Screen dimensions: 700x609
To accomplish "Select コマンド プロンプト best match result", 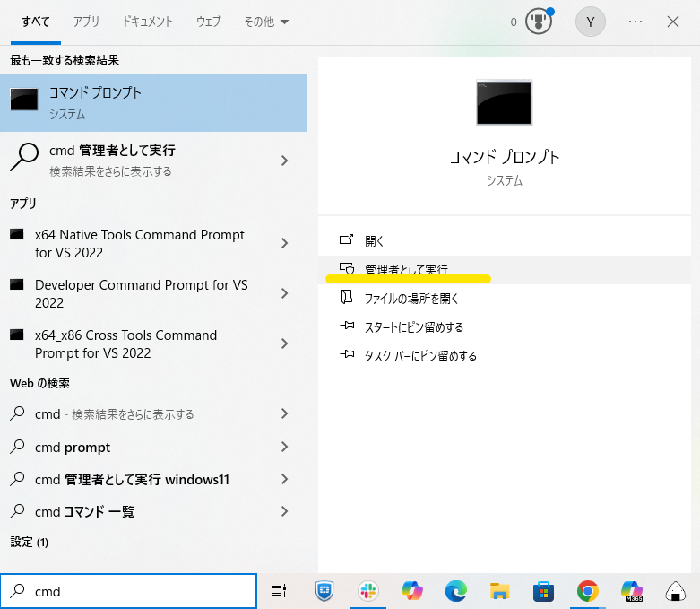I will coord(153,103).
